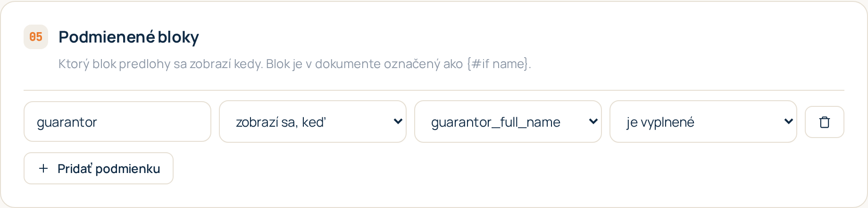Click 'Pridať podmienku' label text

coord(109,169)
